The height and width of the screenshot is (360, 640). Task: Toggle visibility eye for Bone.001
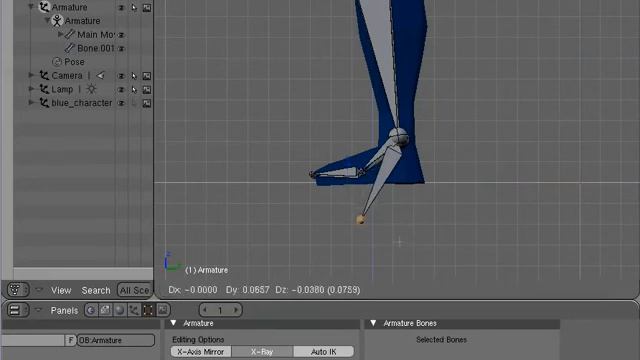121,49
